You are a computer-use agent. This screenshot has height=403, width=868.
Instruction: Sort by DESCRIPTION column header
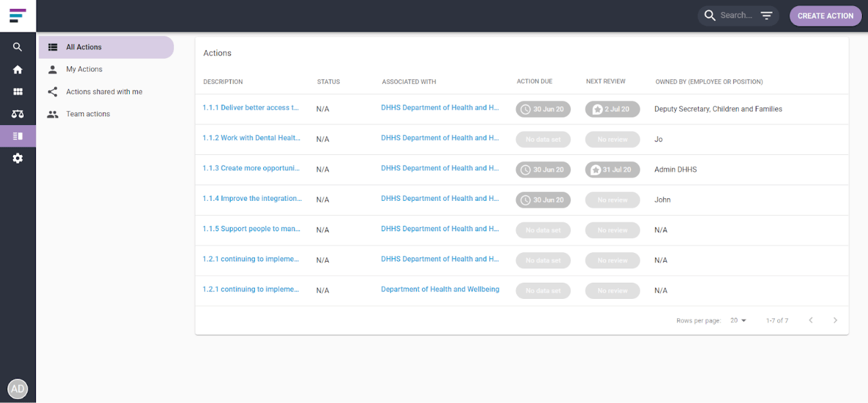223,82
